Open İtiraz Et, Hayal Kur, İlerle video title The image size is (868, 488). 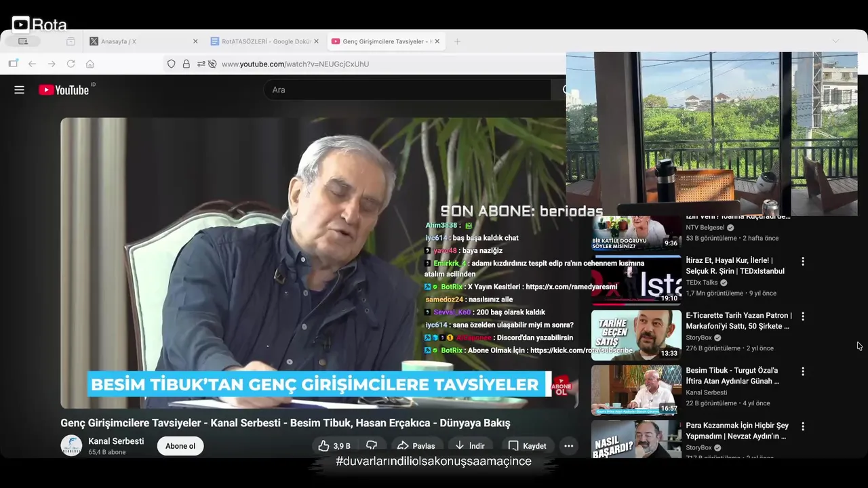pyautogui.click(x=735, y=266)
